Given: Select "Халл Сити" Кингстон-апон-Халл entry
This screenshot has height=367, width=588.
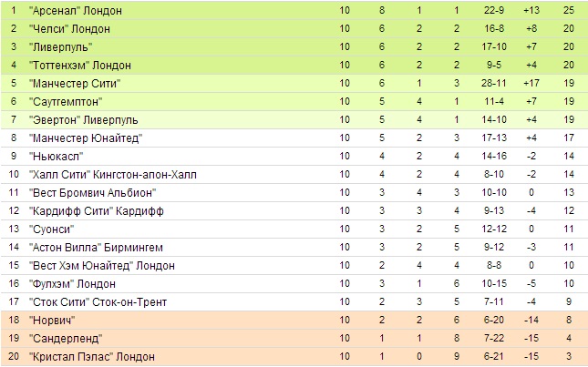Looking at the screenshot, I should (113, 175).
